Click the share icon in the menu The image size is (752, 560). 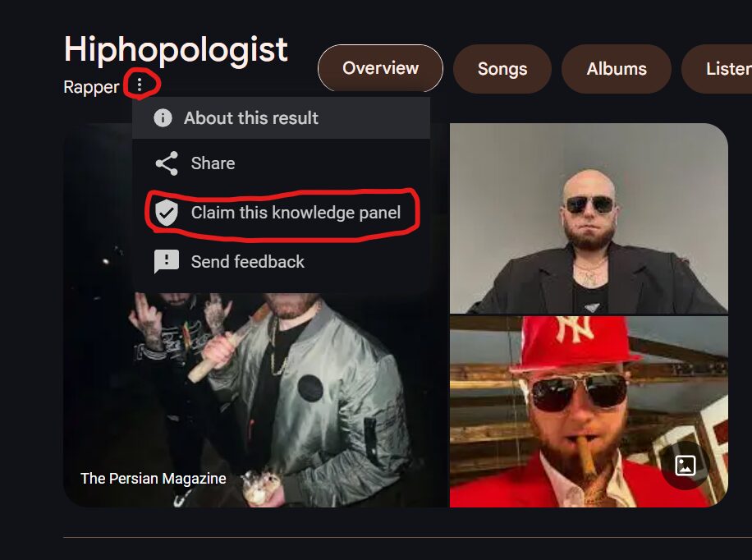tap(167, 163)
